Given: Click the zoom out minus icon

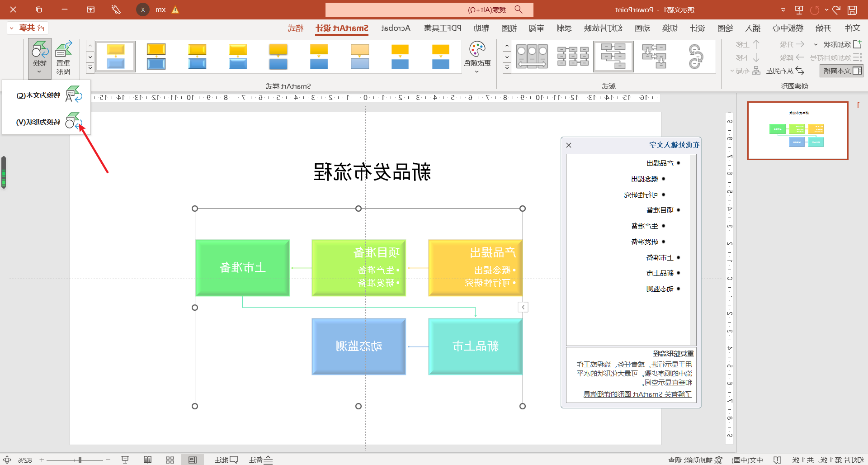Looking at the screenshot, I should 108,460.
